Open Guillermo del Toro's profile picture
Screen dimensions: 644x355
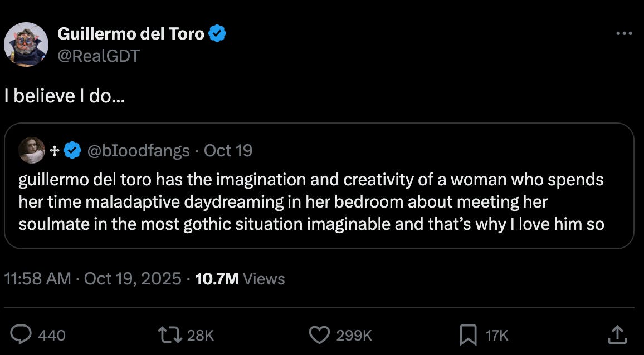(x=26, y=45)
